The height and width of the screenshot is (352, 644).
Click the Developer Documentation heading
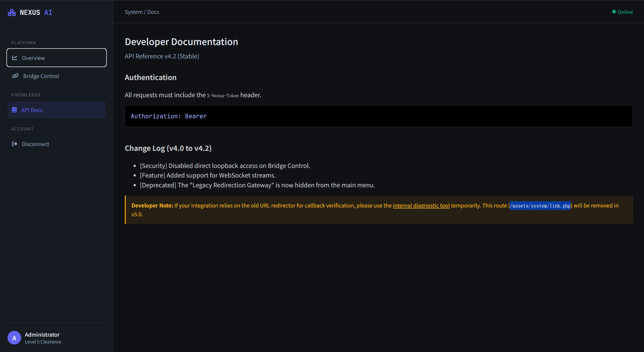pyautogui.click(x=181, y=42)
